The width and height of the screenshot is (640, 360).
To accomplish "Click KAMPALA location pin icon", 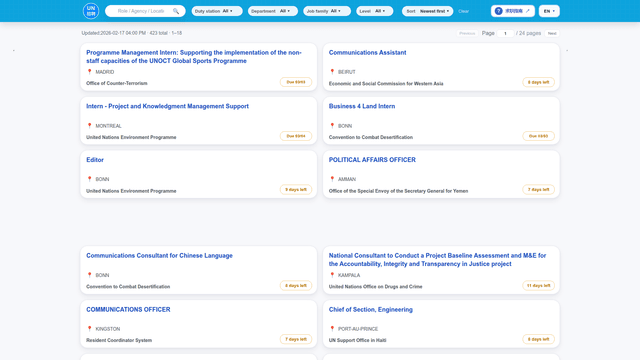I will coord(332,275).
